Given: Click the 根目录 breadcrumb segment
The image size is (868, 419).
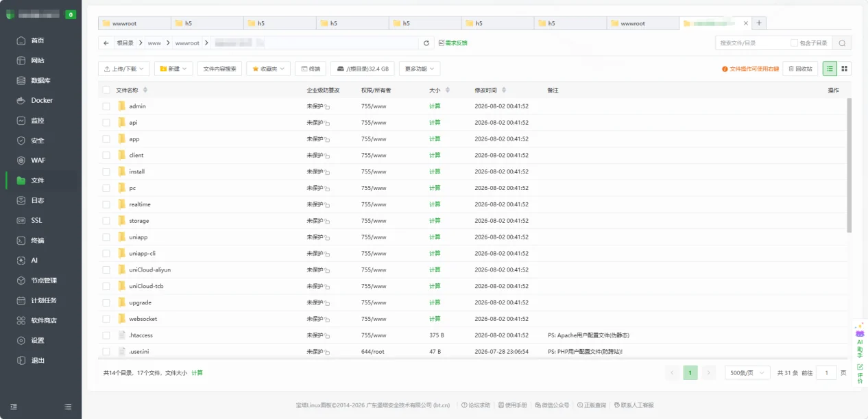Looking at the screenshot, I should pyautogui.click(x=125, y=43).
